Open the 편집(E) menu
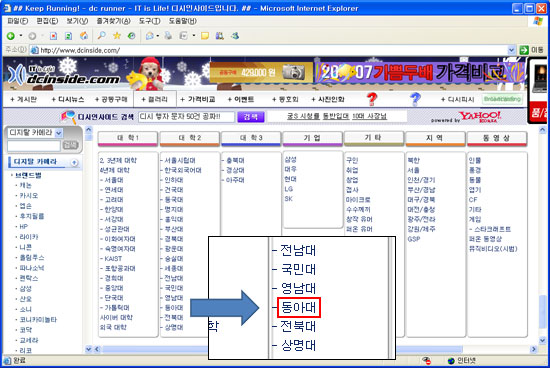Viewport: 550px width, 368px height. pyautogui.click(x=47, y=21)
